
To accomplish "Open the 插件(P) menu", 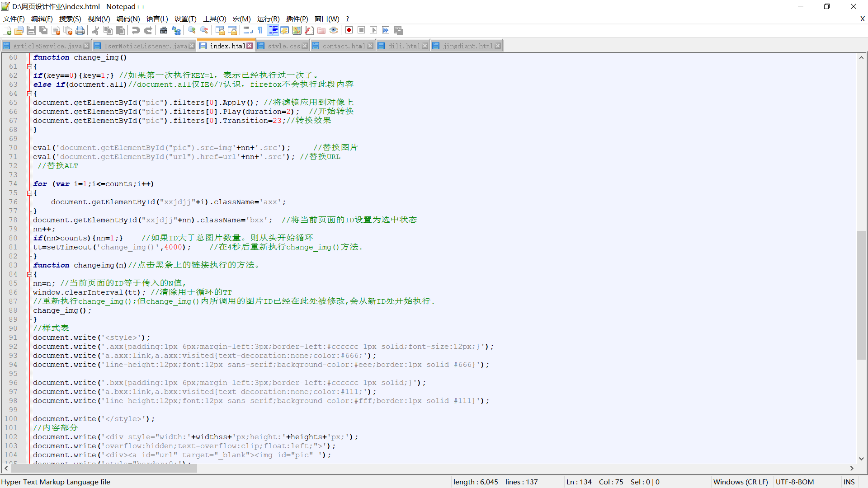I will (297, 19).
